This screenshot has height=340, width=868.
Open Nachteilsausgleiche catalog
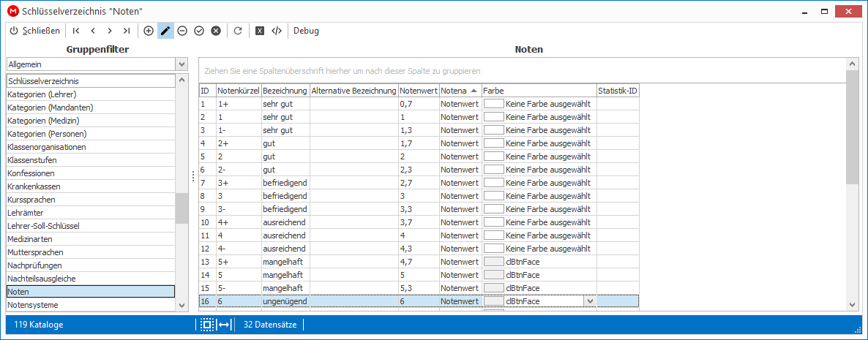tap(91, 278)
